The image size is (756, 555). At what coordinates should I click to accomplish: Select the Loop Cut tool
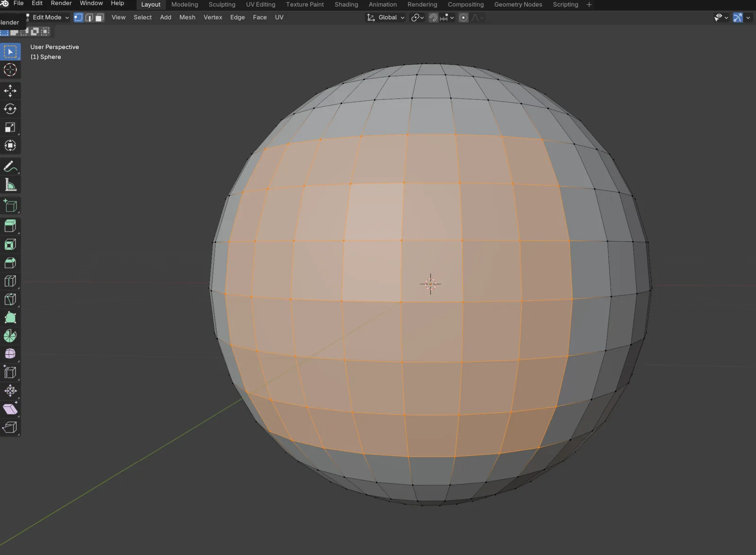pos(10,281)
